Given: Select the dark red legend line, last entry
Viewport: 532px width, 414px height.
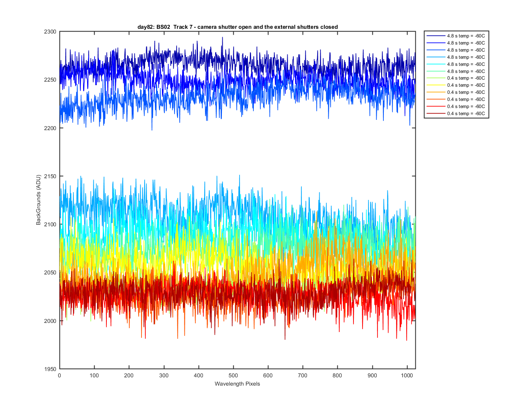Looking at the screenshot, I should 436,114.
